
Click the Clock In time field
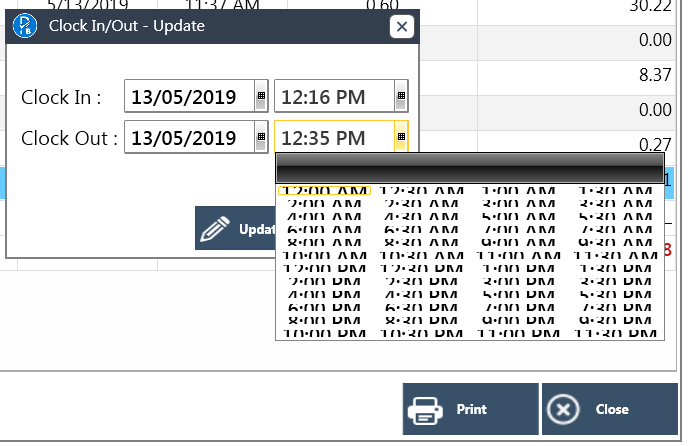click(x=333, y=97)
